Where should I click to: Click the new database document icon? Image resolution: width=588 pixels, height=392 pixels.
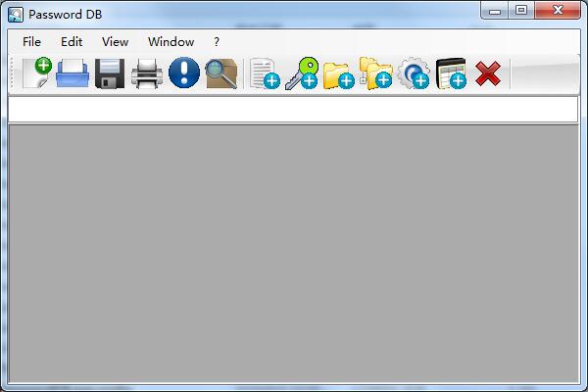[x=37, y=73]
